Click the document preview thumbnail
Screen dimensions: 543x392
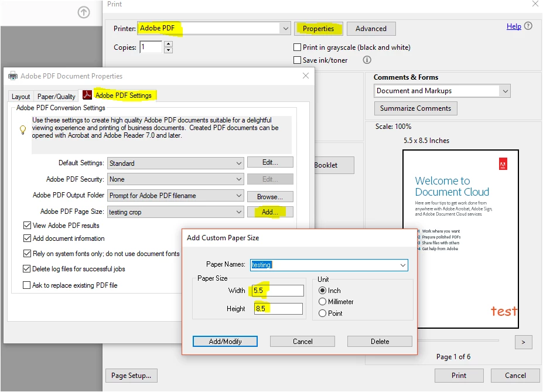point(460,239)
